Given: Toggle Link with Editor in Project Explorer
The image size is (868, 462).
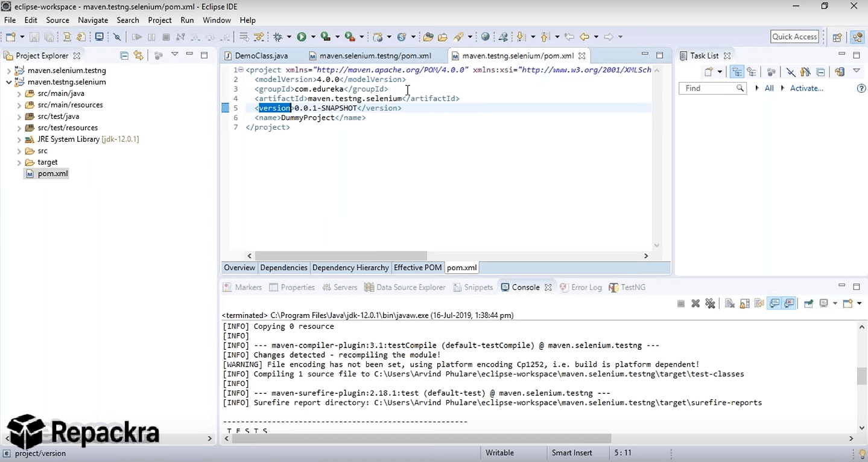Looking at the screenshot, I should click(139, 55).
